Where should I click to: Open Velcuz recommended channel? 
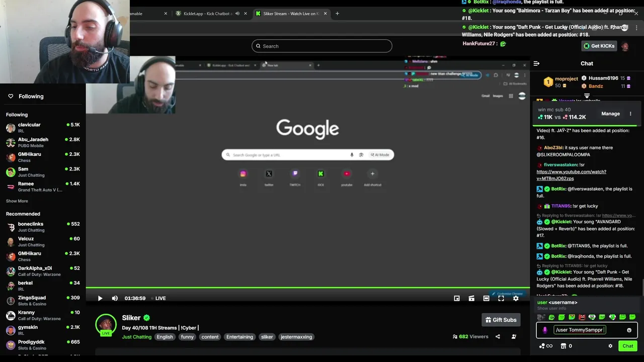(43, 242)
